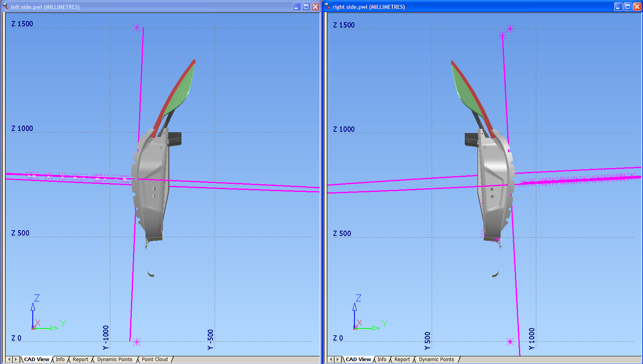Image resolution: width=643 pixels, height=364 pixels.
Task: Switch to Report tab in right side window
Action: coord(402,359)
